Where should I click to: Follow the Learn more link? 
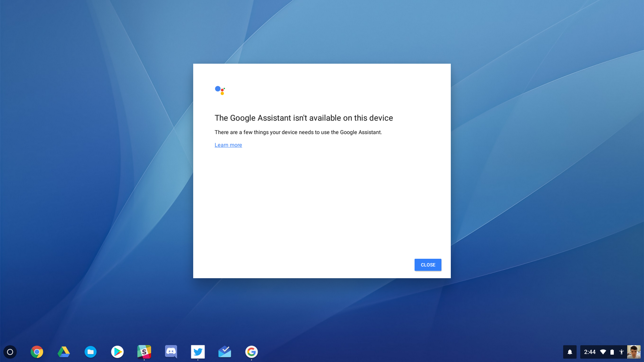tap(228, 145)
